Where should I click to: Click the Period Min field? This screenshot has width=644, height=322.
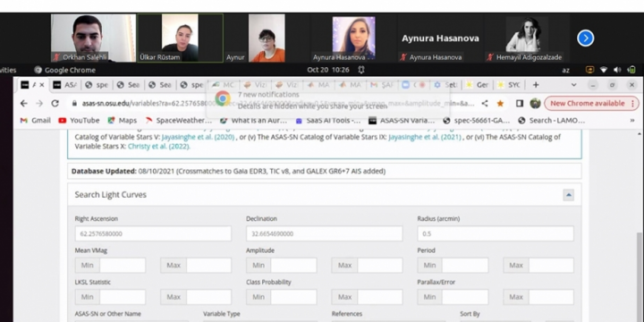click(x=465, y=266)
